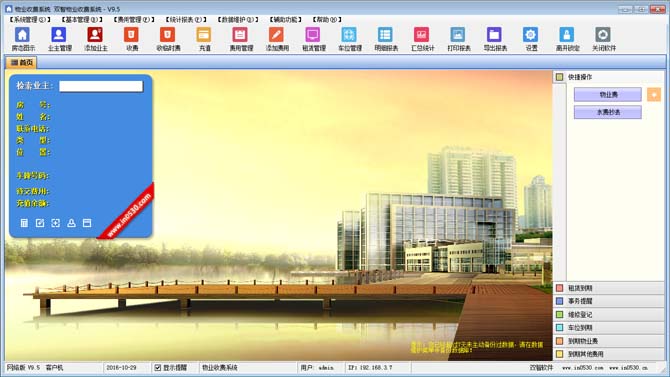Toggle the 显示提醒 checkbox in status bar
The image size is (670, 377).
pyautogui.click(x=158, y=368)
